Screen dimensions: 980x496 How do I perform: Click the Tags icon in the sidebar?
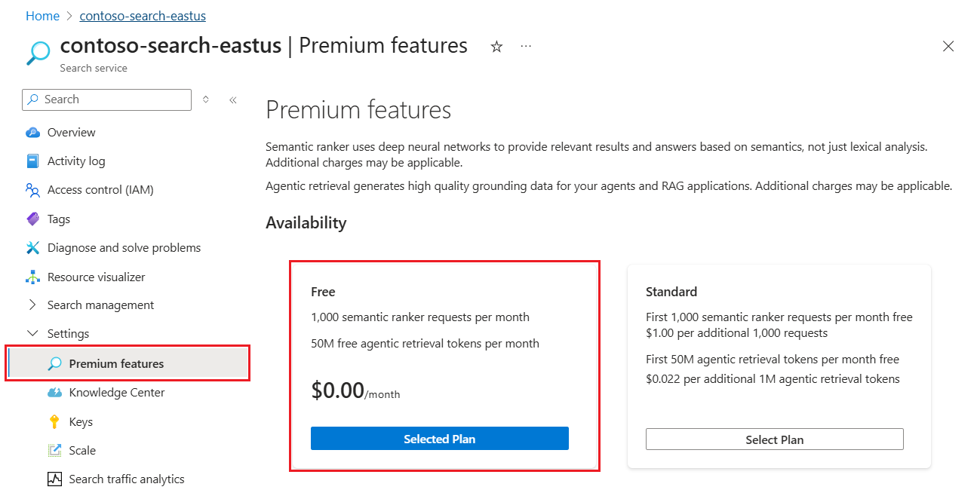(32, 219)
